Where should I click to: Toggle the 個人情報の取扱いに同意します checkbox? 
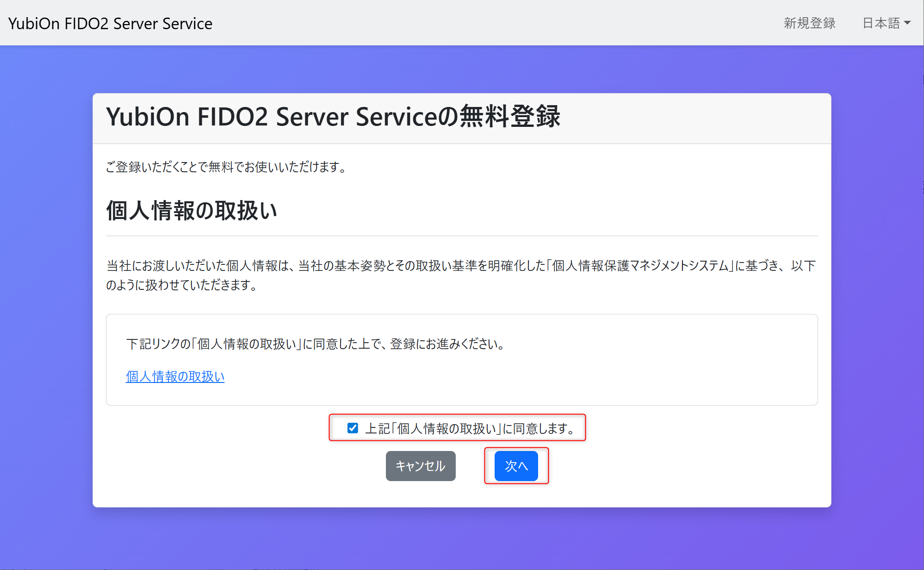coord(353,428)
